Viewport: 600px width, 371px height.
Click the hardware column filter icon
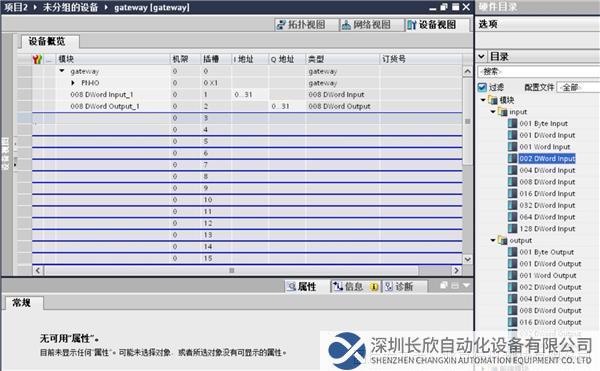[x=37, y=59]
